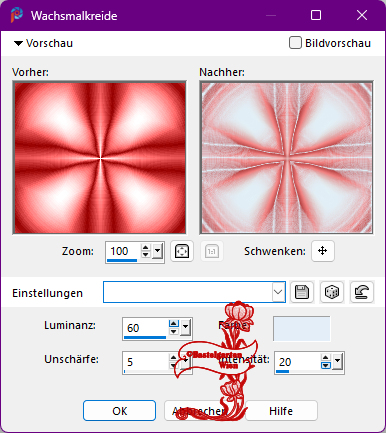Pick the light blue Farbe swatch

click(302, 329)
